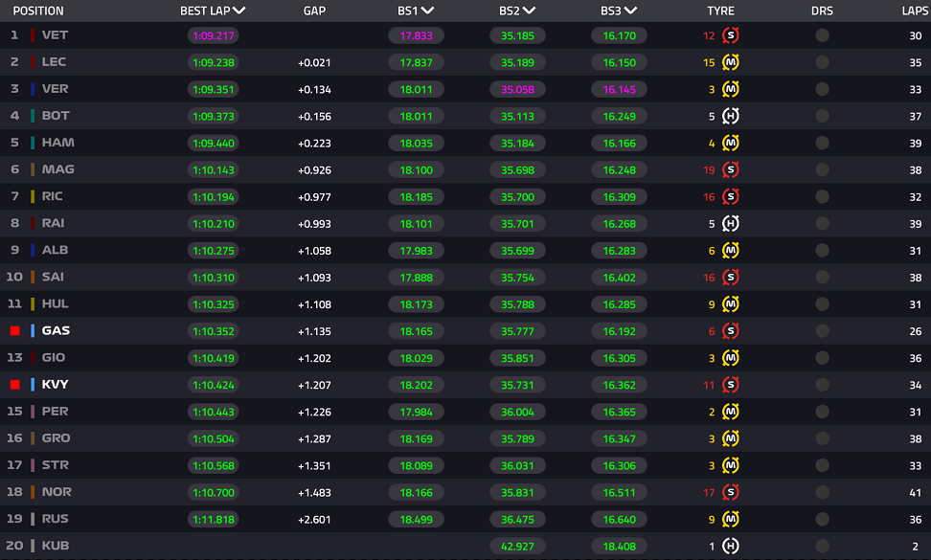Select Verstappen's best lap time 1:09.351
The width and height of the screenshot is (931, 560).
coord(214,90)
